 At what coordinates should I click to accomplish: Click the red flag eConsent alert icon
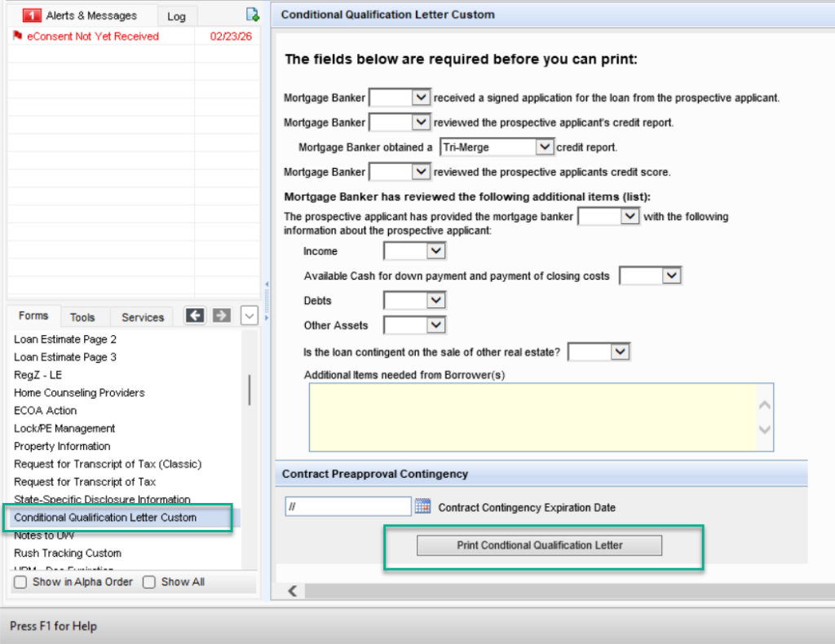[18, 36]
